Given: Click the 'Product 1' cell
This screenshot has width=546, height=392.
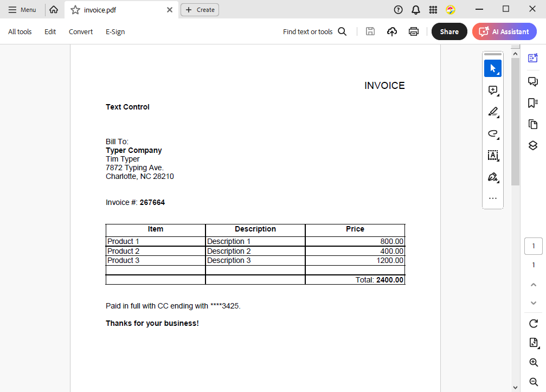Looking at the screenshot, I should pos(155,242).
